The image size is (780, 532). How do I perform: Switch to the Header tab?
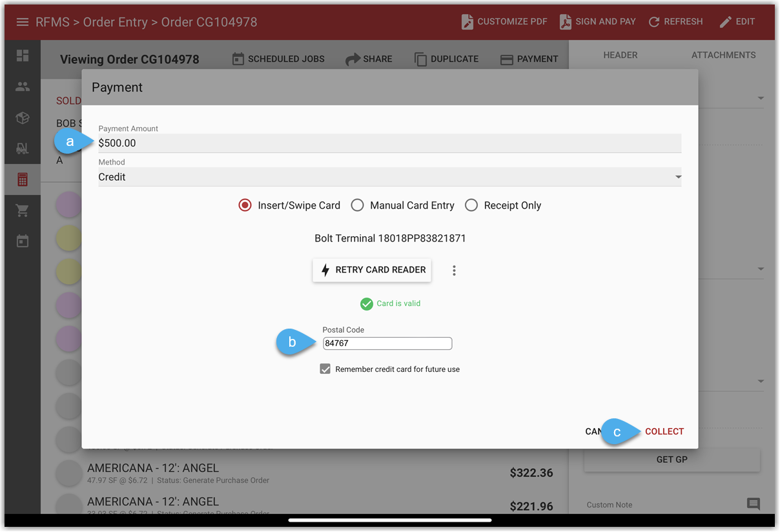click(x=621, y=55)
